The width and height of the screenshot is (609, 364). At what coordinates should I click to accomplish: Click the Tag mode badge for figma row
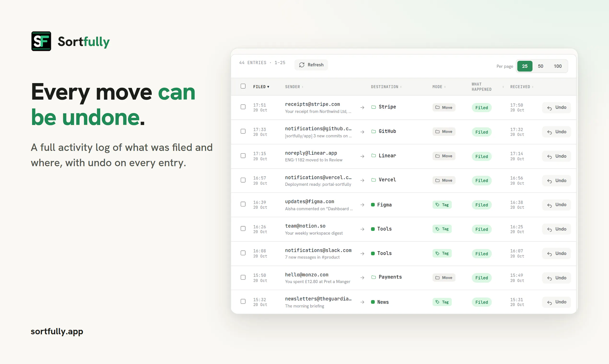[442, 205]
